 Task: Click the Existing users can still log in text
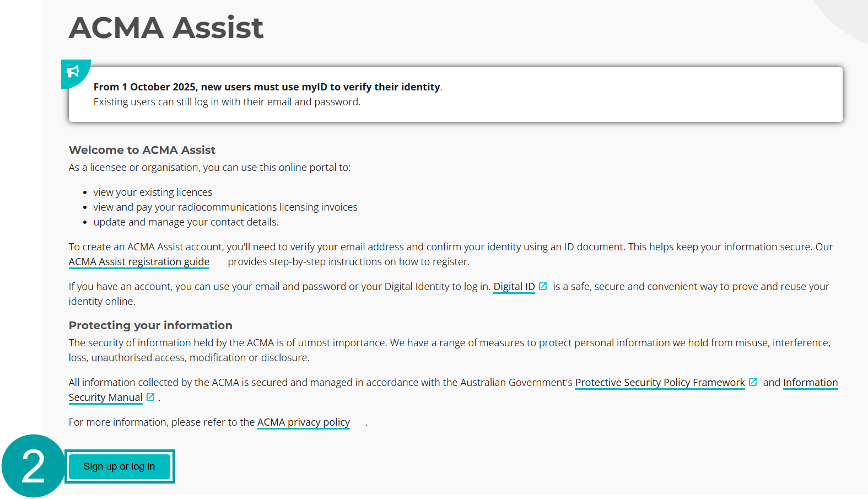[227, 101]
